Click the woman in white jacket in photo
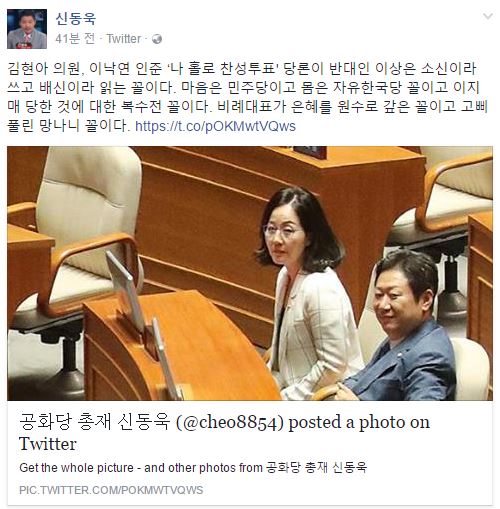 (x=307, y=293)
